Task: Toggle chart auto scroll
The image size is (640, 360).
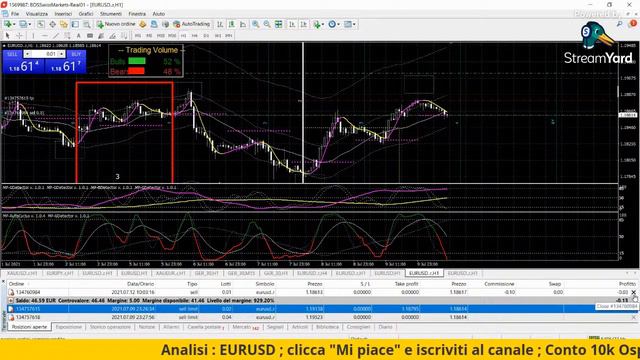Action: click(292, 24)
